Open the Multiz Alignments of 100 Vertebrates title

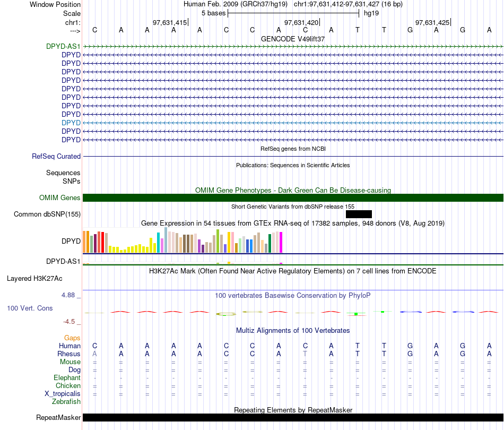pyautogui.click(x=293, y=331)
